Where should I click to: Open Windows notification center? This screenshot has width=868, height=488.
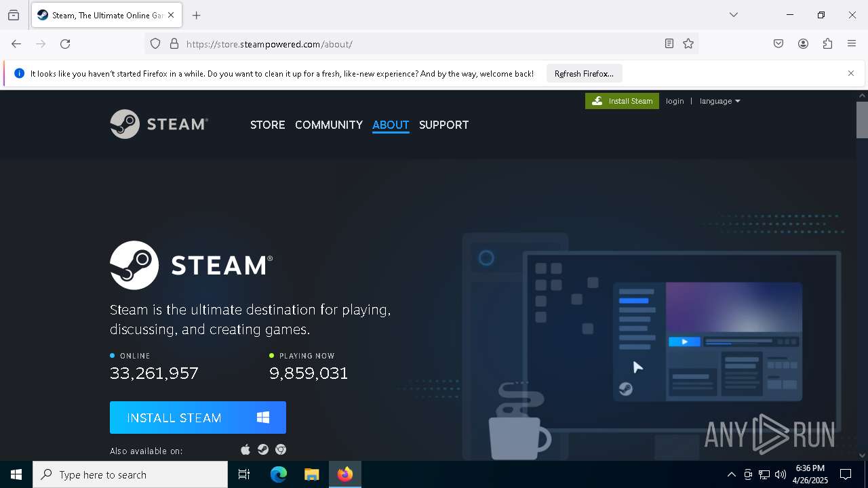coord(846,474)
